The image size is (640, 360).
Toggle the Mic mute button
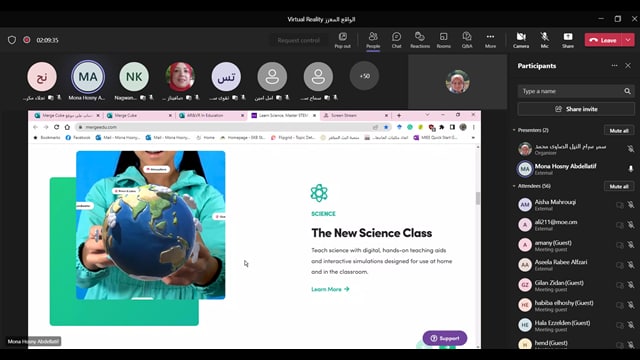click(x=544, y=40)
